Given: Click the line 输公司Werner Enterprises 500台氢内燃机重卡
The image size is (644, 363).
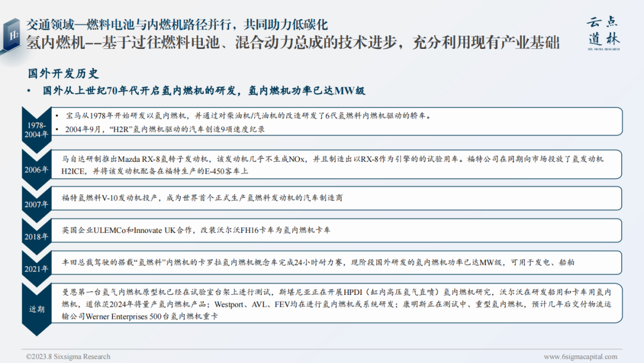Looking at the screenshot, I should coord(140,316).
